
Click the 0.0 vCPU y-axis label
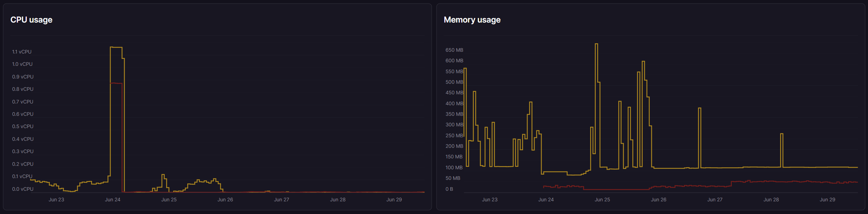tap(23, 189)
